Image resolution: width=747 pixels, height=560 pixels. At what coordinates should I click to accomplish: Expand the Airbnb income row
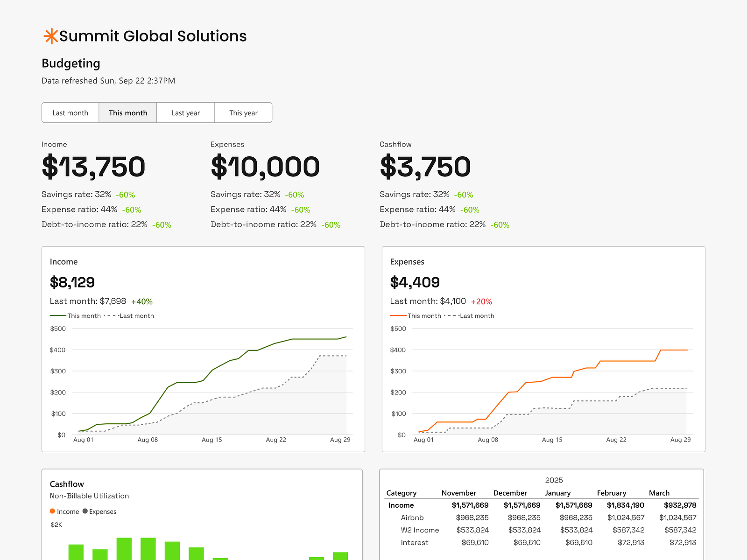click(x=412, y=518)
